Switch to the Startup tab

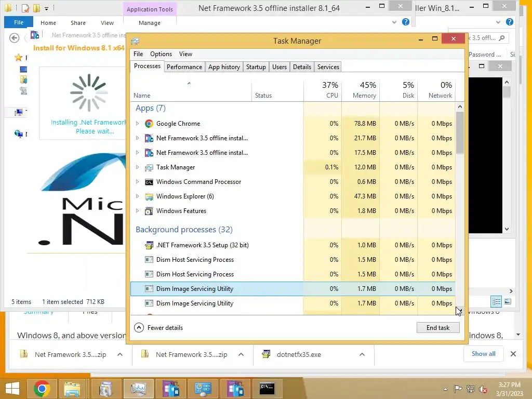coord(256,67)
